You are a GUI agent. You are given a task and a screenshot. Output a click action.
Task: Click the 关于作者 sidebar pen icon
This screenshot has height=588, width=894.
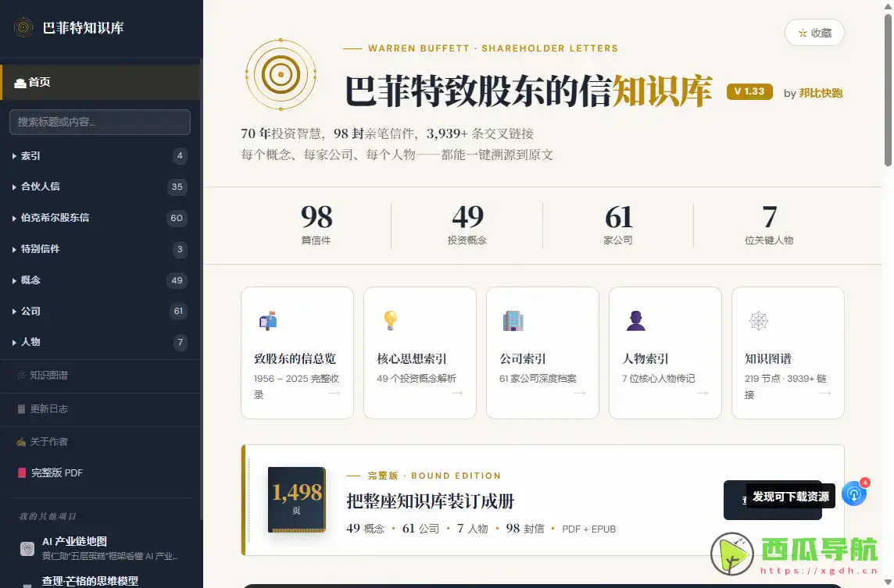pyautogui.click(x=22, y=441)
